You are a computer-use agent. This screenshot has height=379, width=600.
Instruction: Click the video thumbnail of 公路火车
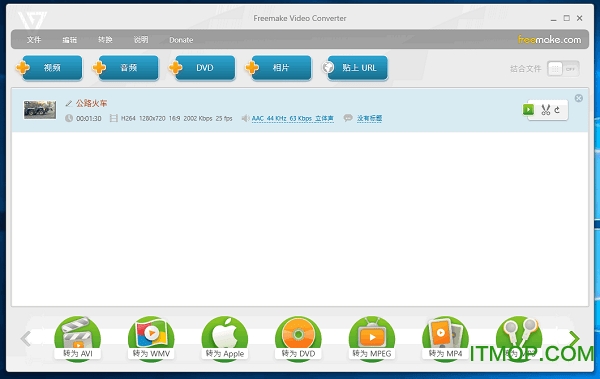click(x=40, y=110)
